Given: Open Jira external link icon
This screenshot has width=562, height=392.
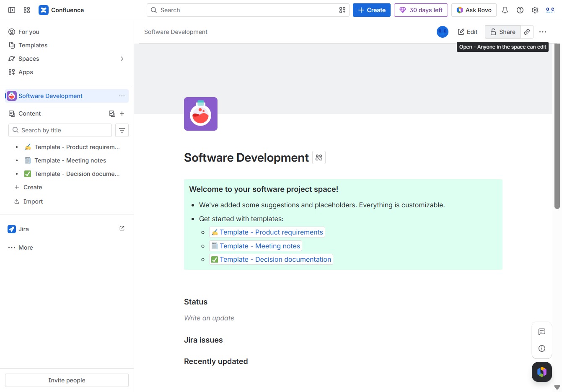Looking at the screenshot, I should tap(122, 229).
